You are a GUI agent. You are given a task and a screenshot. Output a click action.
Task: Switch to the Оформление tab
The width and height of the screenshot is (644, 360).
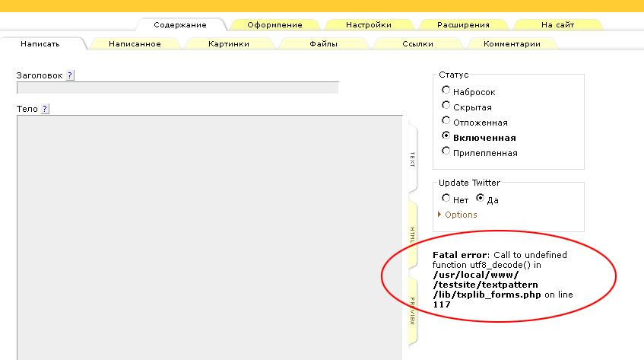[274, 24]
